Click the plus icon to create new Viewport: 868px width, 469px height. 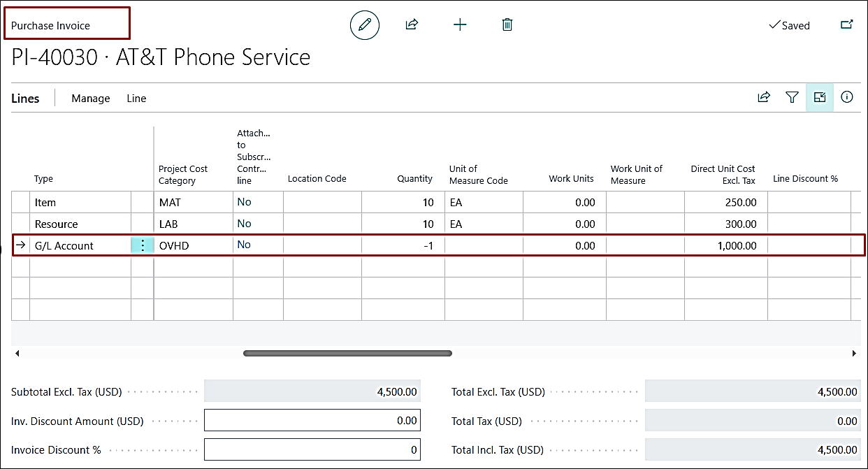coord(460,25)
